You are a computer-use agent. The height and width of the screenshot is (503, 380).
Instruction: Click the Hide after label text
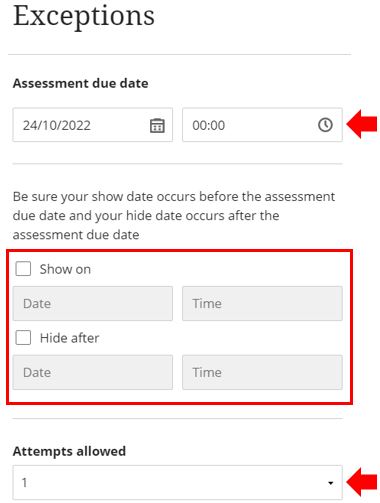coord(69,338)
